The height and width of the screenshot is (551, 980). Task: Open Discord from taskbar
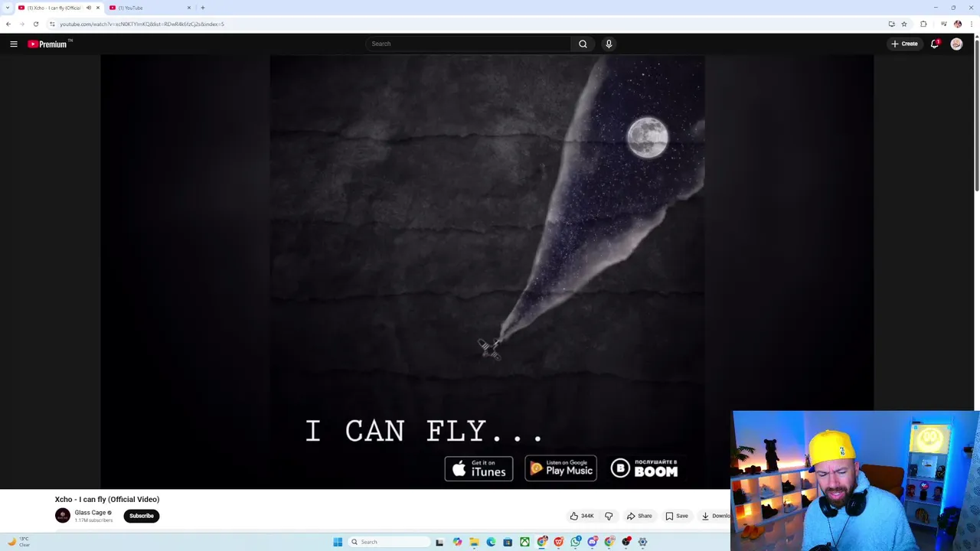coord(593,542)
